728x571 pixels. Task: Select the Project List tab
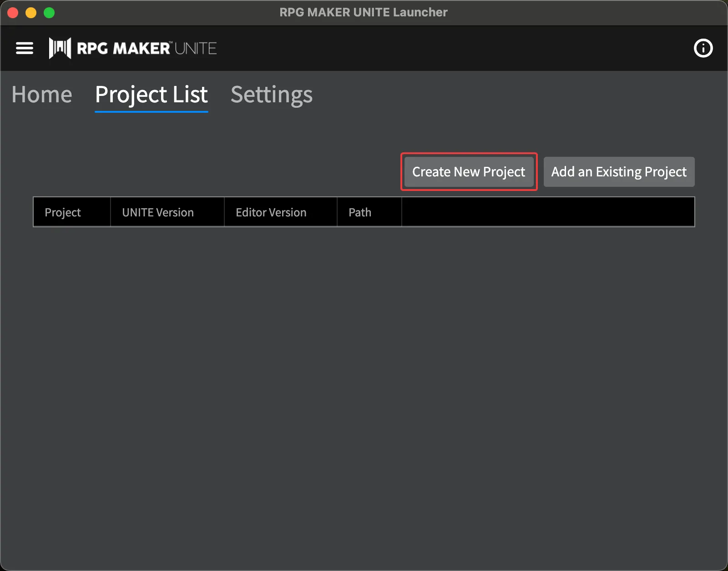pyautogui.click(x=151, y=95)
